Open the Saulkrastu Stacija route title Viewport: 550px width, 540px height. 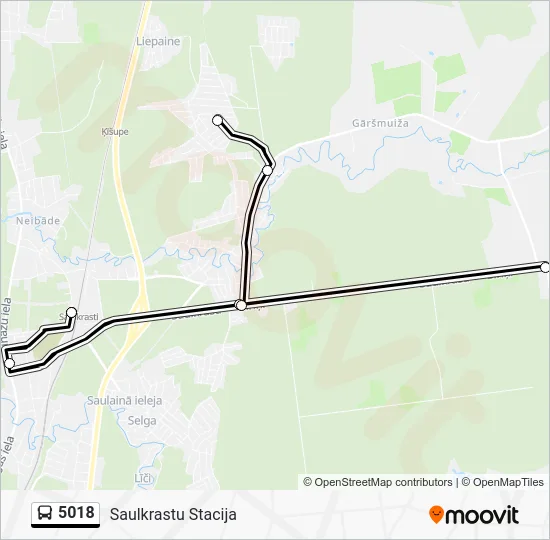pos(173,515)
